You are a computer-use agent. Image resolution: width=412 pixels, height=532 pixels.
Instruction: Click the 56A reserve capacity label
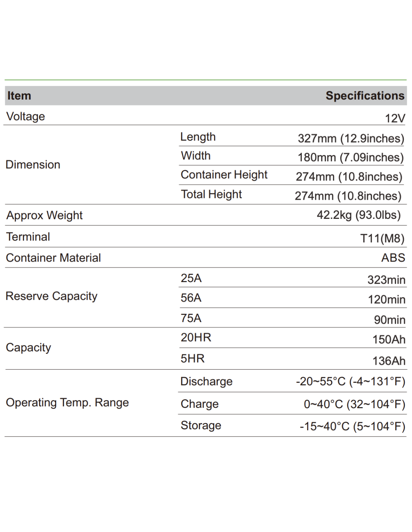pos(191,298)
